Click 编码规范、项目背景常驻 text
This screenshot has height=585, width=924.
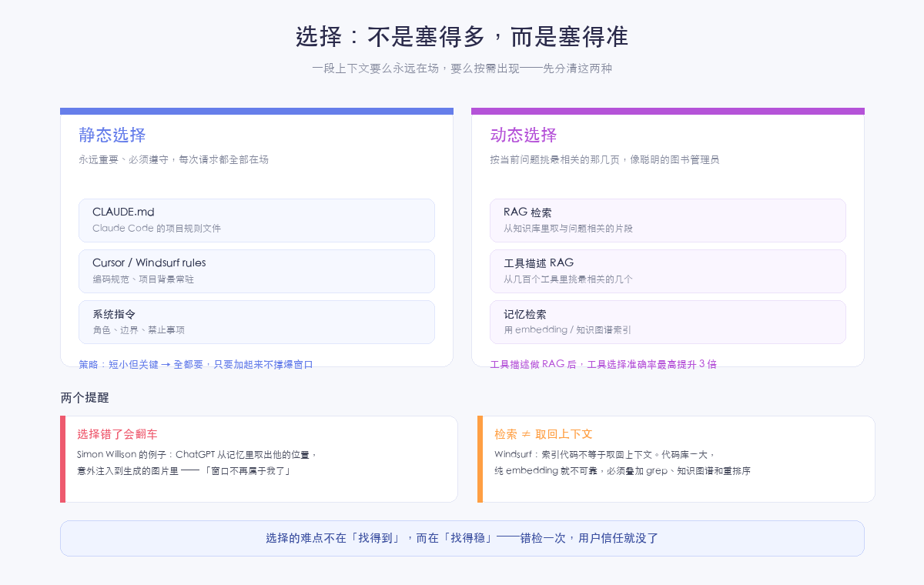coord(143,279)
